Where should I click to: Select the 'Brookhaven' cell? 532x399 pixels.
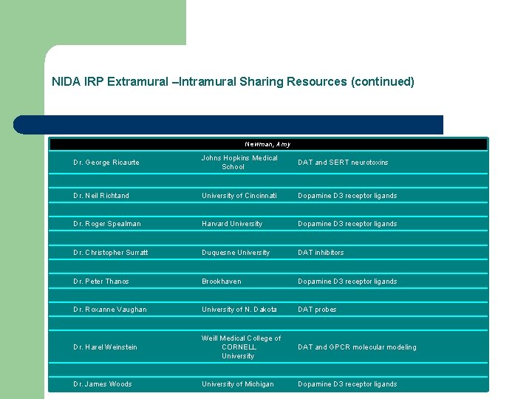click(x=222, y=282)
